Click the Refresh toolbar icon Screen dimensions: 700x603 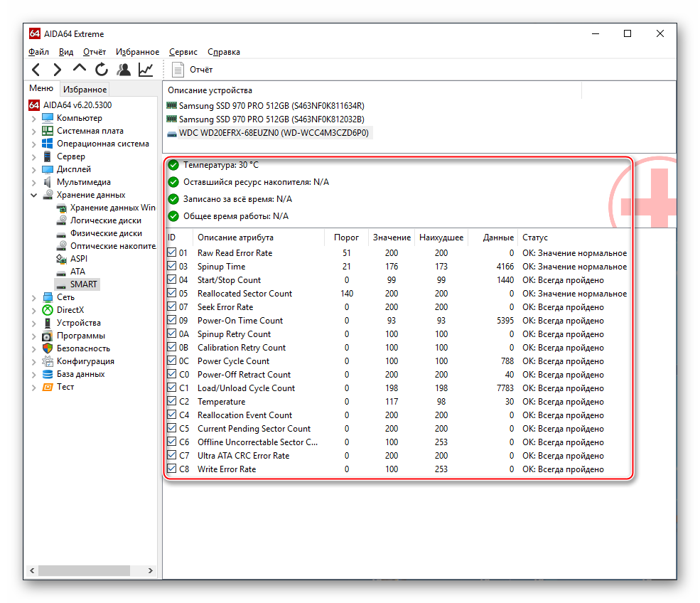click(x=102, y=70)
